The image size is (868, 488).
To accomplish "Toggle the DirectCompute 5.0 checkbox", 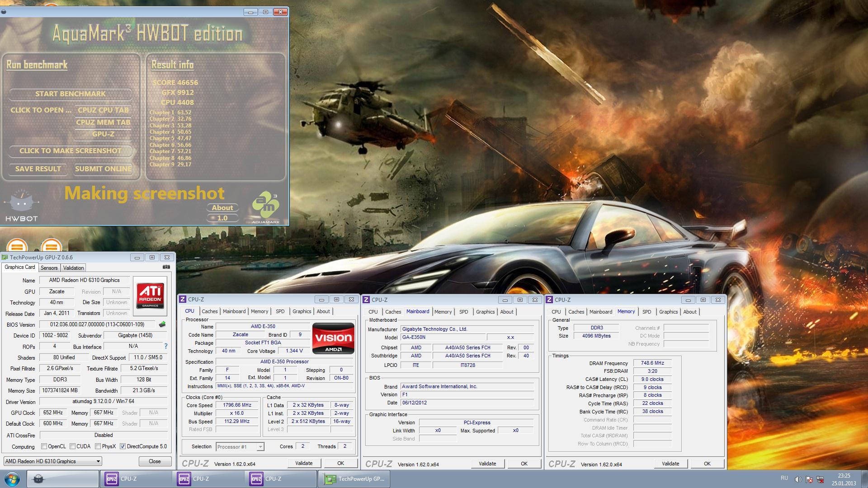I will [123, 446].
